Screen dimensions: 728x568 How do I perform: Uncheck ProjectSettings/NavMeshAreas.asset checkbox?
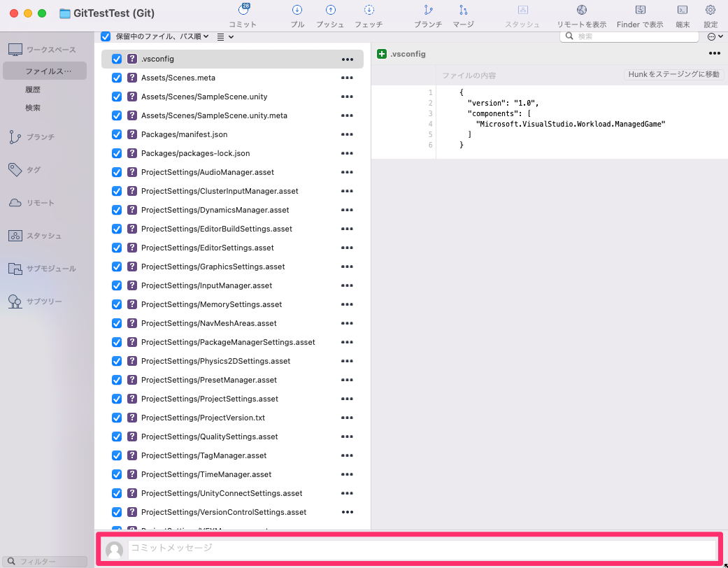coord(117,323)
